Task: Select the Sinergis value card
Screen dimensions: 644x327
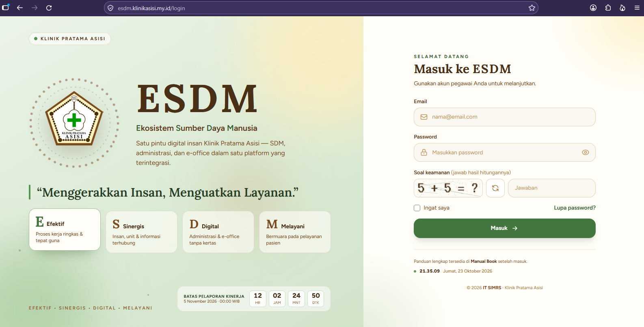Action: (x=141, y=232)
